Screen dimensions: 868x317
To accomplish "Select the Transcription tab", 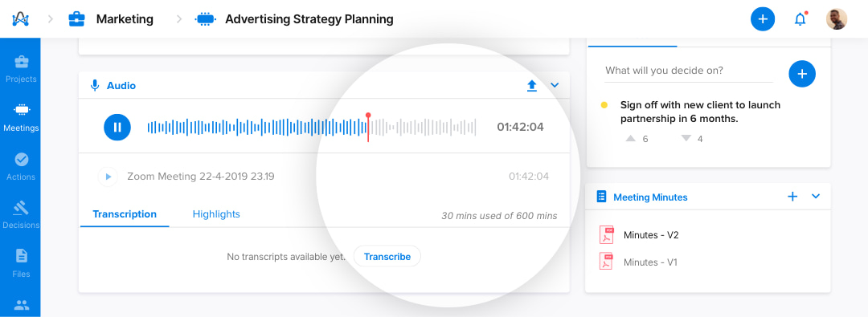I will [x=125, y=214].
